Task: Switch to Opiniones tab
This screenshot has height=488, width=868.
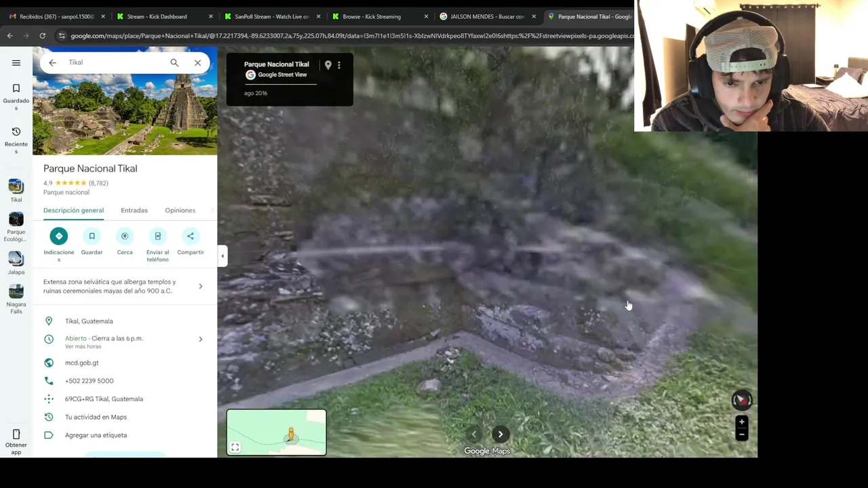Action: click(180, 210)
